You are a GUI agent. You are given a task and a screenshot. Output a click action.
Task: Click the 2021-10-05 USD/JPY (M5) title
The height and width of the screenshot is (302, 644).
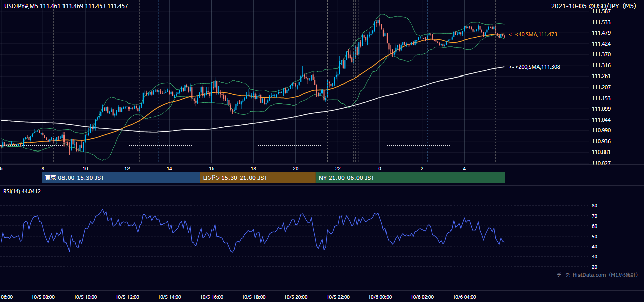coord(595,6)
